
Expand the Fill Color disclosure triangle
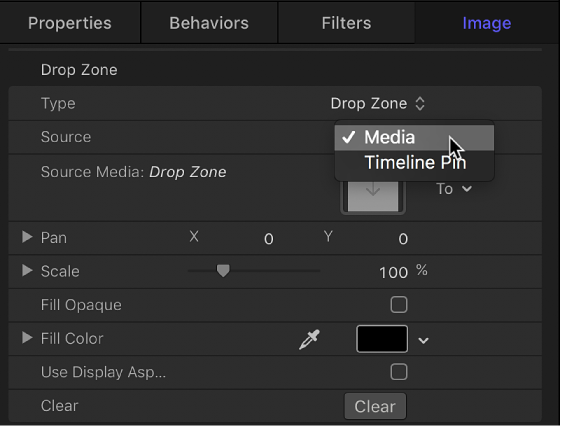27,338
